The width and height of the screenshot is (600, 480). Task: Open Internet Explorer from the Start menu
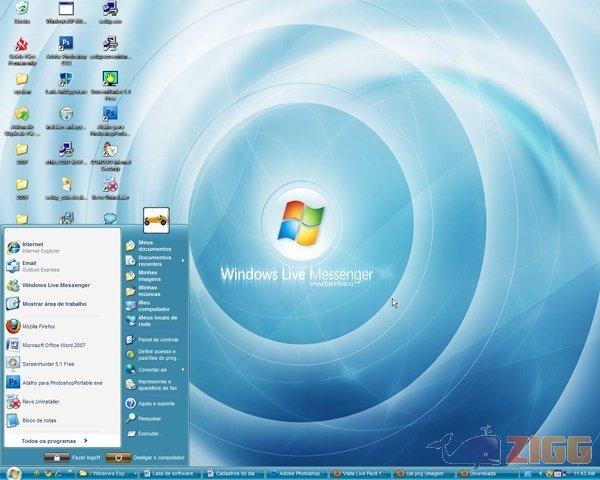pyautogui.click(x=61, y=247)
